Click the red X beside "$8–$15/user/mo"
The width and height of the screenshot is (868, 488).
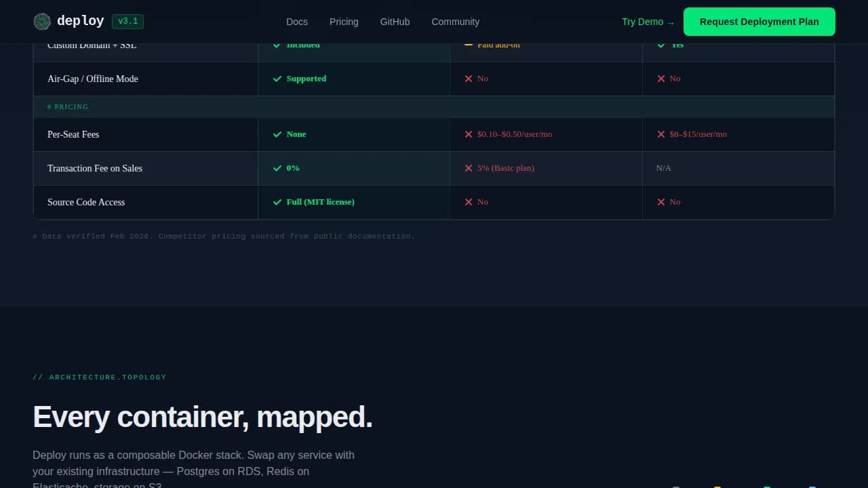(661, 134)
